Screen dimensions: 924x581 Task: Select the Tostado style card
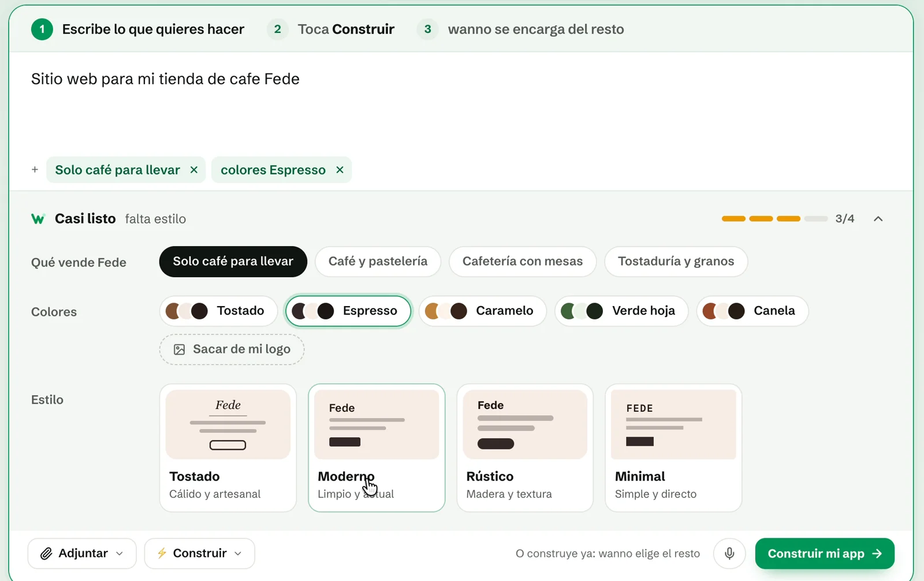pos(228,448)
